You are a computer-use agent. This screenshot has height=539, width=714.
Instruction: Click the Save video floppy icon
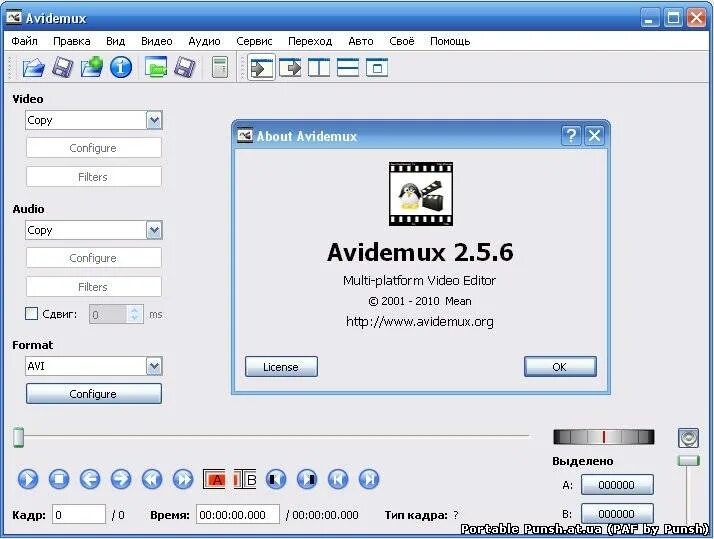(x=62, y=68)
